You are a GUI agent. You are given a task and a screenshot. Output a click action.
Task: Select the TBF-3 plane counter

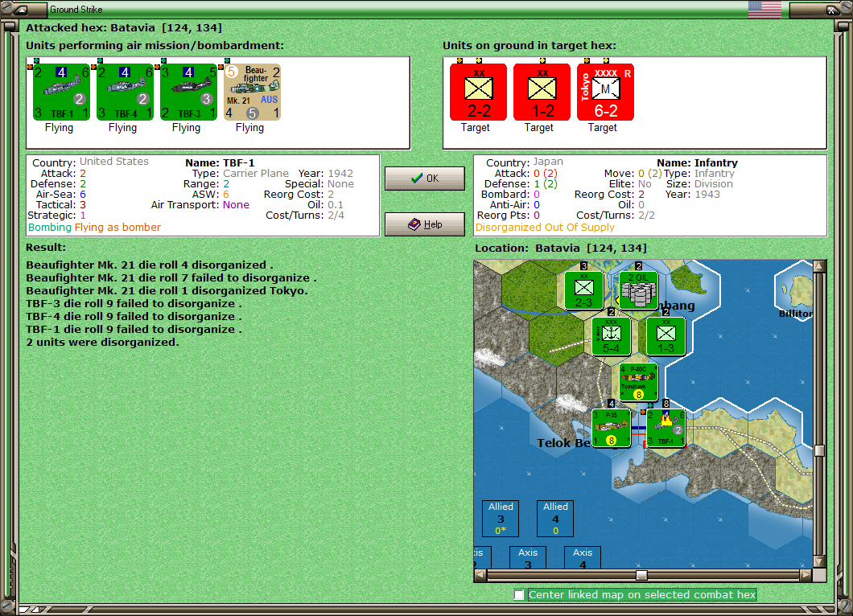[189, 92]
